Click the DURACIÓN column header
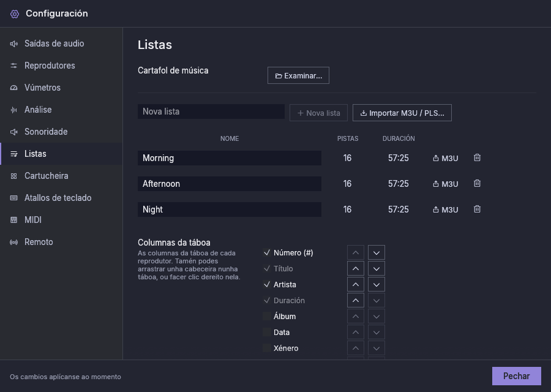The width and height of the screenshot is (551, 392). tap(399, 138)
